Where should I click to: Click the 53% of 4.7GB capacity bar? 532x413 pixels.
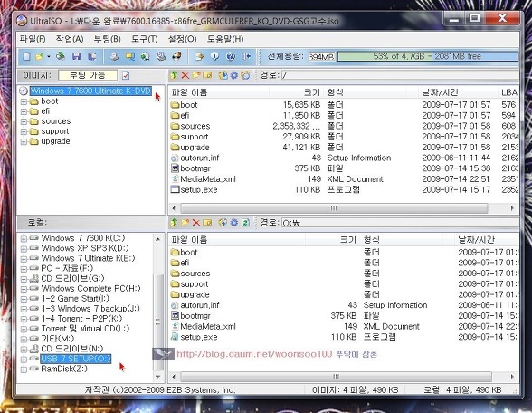(x=427, y=56)
